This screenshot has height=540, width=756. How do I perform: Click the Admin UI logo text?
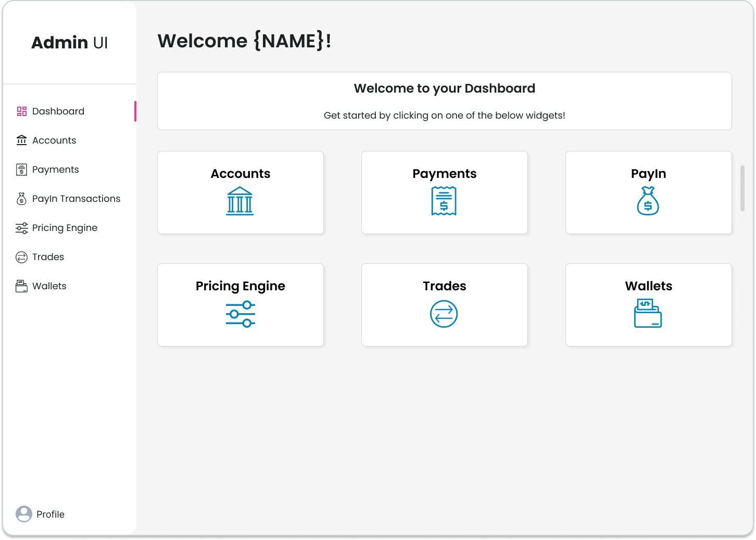coord(70,43)
